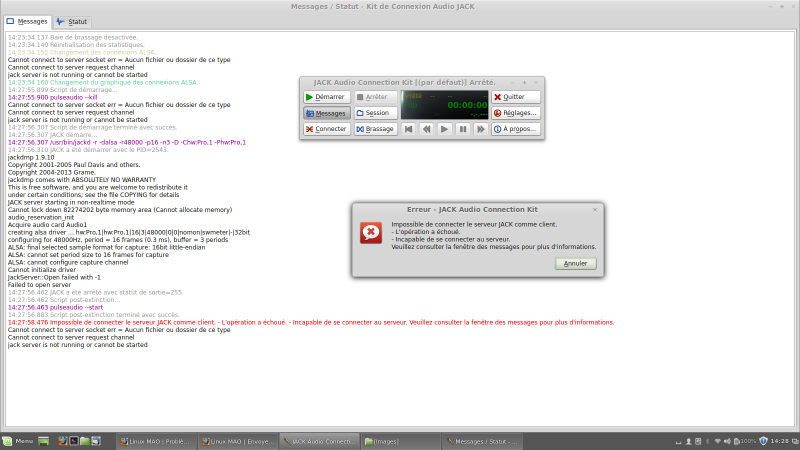Click the red error icon in dialog
800x450 pixels.
371,233
